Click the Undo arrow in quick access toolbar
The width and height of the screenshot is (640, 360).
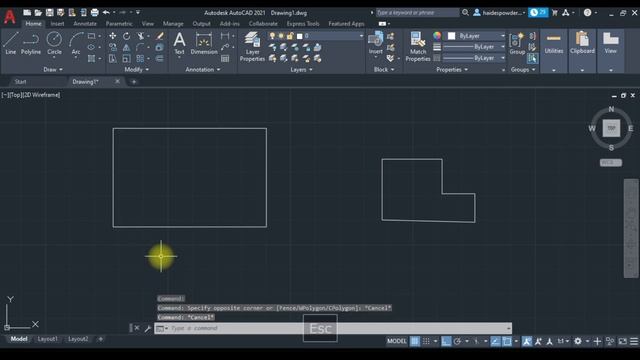[x=106, y=13]
